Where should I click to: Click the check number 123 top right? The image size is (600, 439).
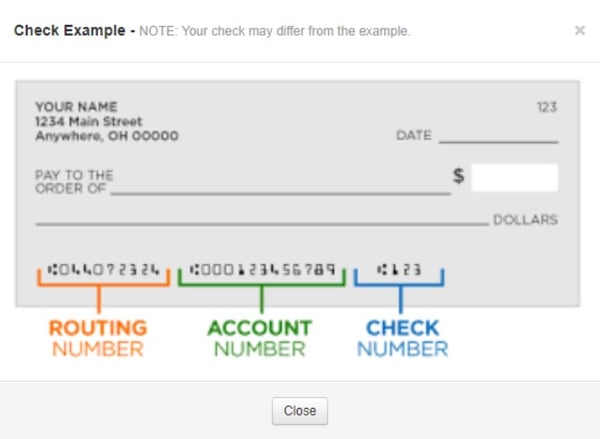[x=547, y=107]
